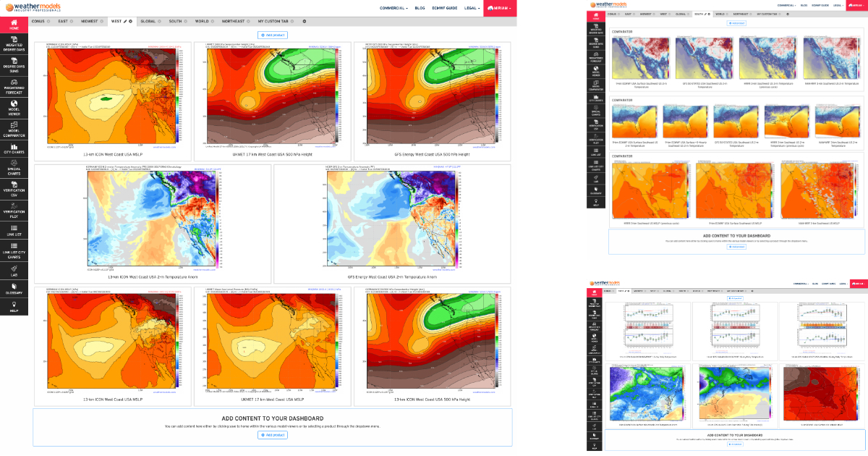This screenshot has width=868, height=456.
Task: Click 'ADD CONTENT TO YOUR DASHBOARD' heading in main window
Action: point(273,418)
